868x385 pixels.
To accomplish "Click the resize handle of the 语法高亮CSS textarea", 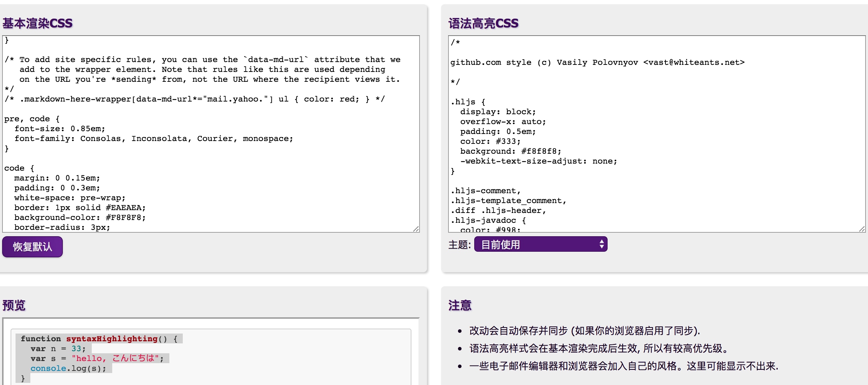I will 862,229.
